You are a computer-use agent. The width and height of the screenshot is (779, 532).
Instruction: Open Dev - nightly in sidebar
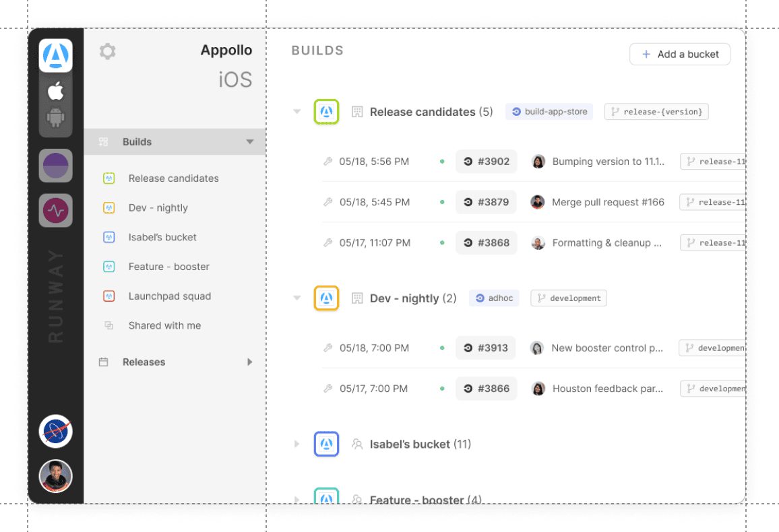(x=158, y=208)
